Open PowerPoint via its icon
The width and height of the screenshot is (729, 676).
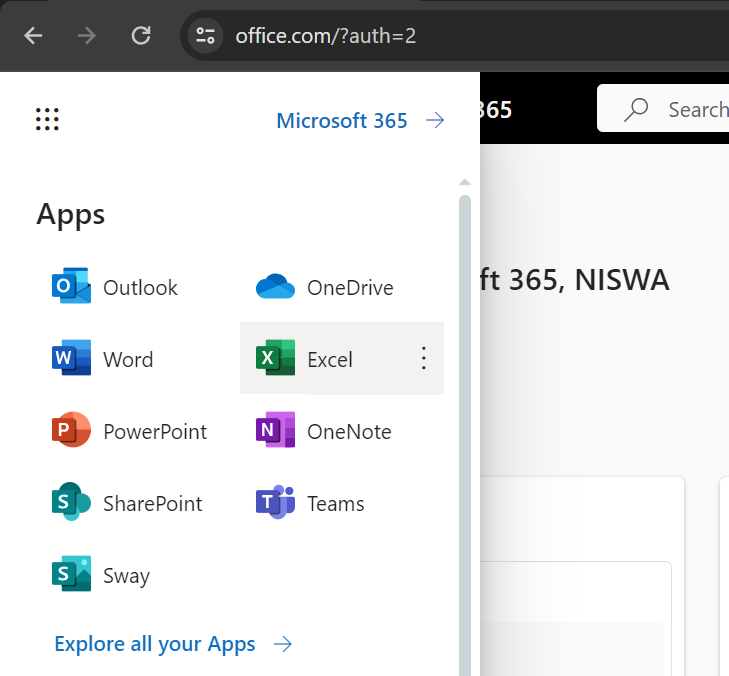coord(71,430)
